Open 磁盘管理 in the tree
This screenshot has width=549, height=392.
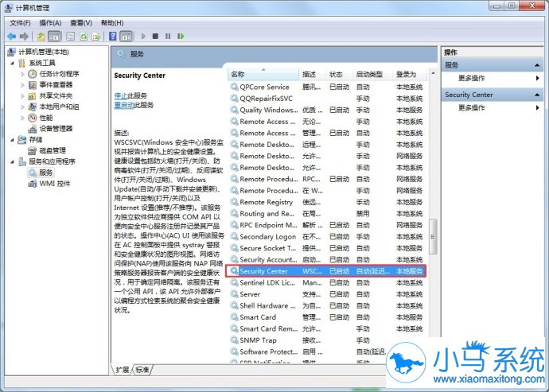point(53,150)
